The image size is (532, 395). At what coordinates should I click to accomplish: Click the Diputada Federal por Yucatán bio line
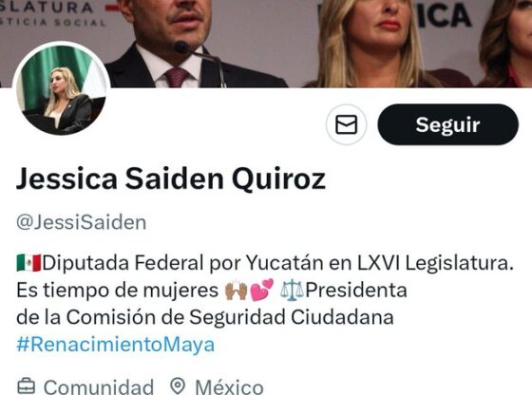click(265, 263)
